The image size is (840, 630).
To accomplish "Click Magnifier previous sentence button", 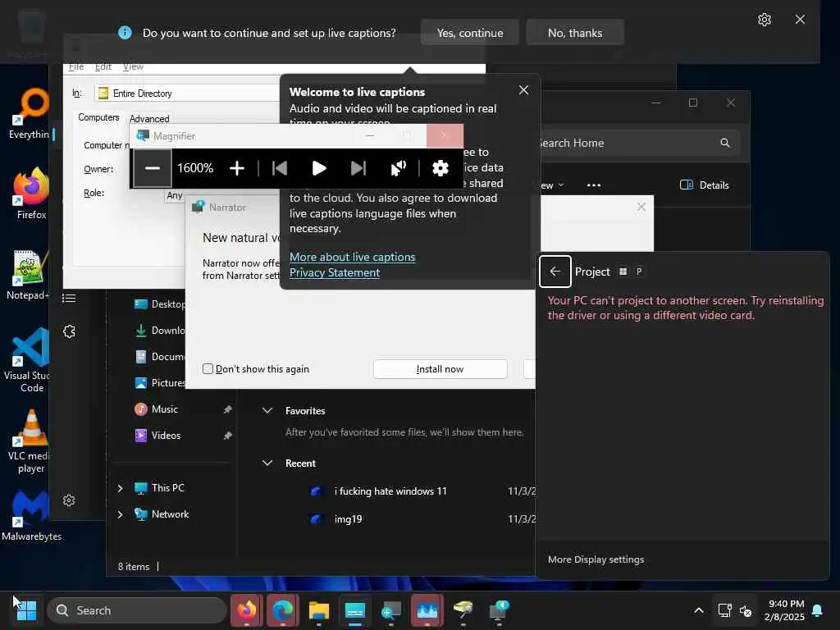I will [x=280, y=168].
